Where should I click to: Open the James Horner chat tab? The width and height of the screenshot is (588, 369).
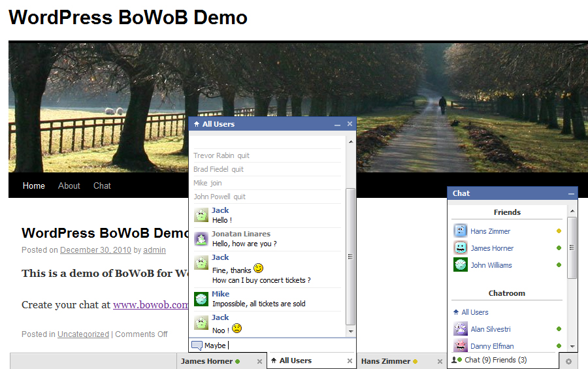click(x=221, y=361)
